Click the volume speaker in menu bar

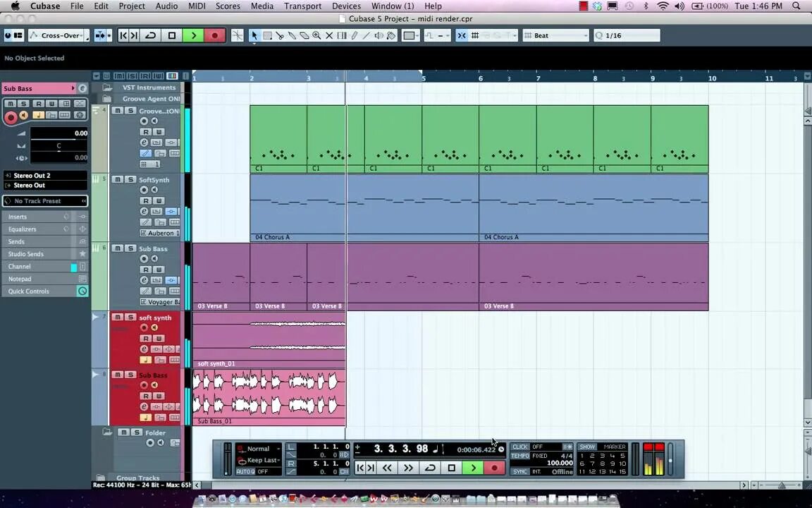click(x=679, y=6)
